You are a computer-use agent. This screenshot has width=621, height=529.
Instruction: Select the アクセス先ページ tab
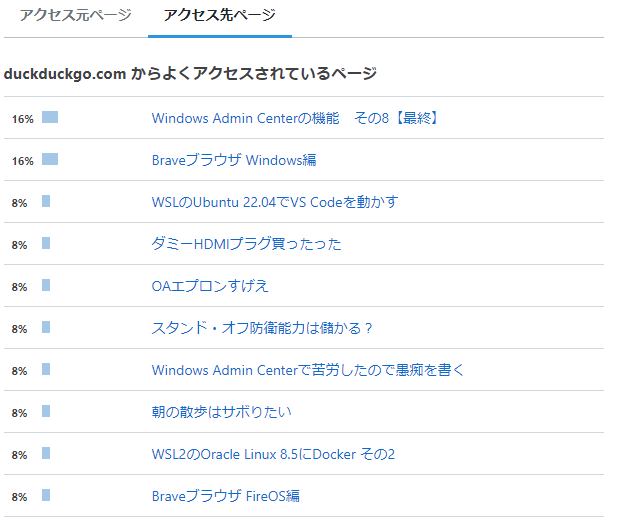pyautogui.click(x=220, y=15)
